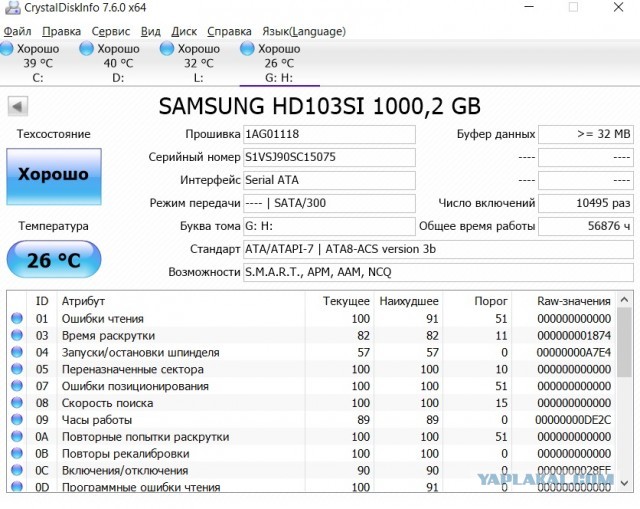Open the Правка menu
The height and width of the screenshot is (509, 640).
pyautogui.click(x=61, y=31)
